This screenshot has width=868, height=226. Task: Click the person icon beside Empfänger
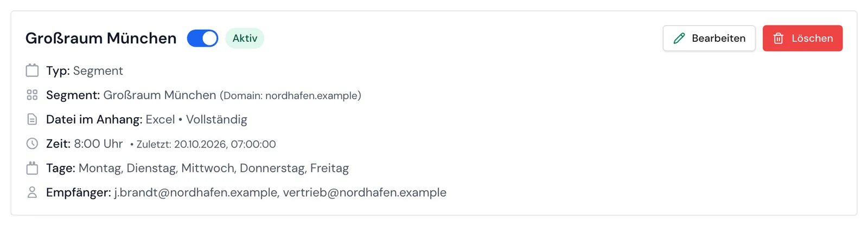[x=32, y=192]
